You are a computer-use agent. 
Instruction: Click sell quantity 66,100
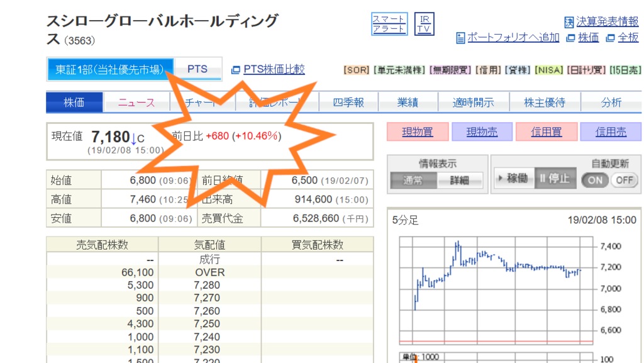coord(138,272)
